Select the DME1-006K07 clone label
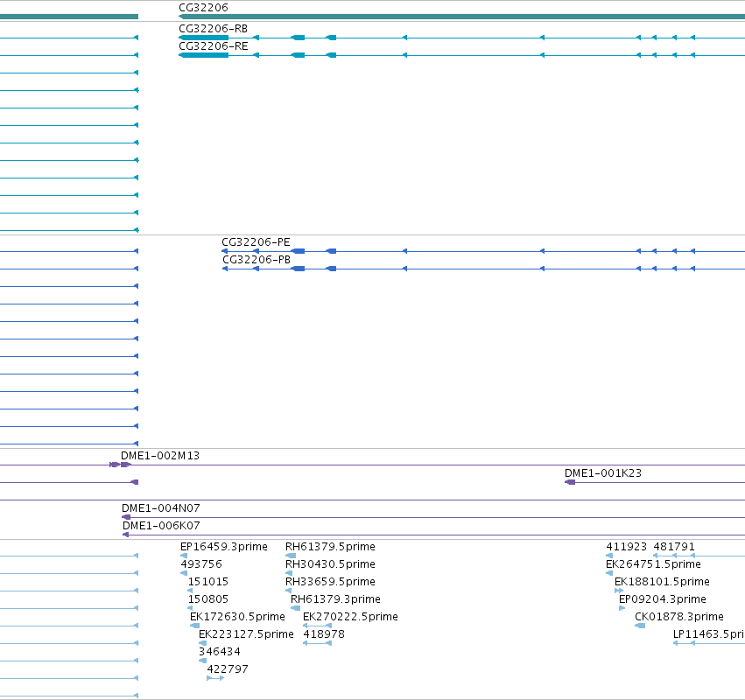Screen dimensions: 745x700 (x=161, y=526)
